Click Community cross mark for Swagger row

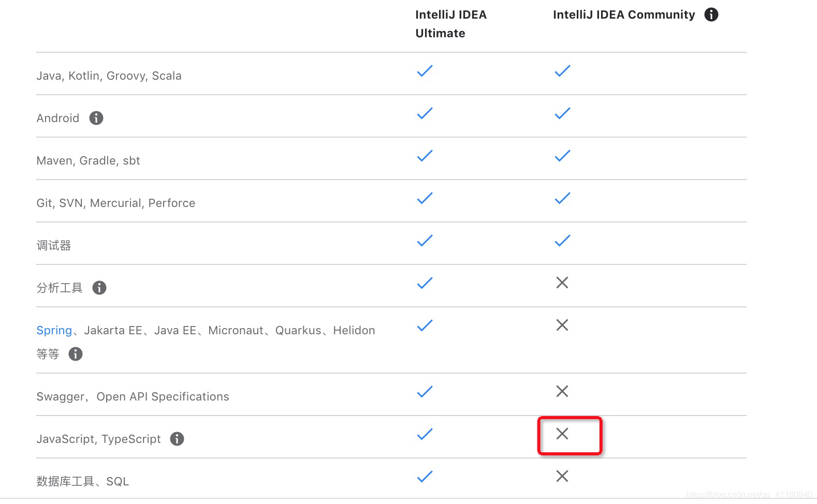562,391
